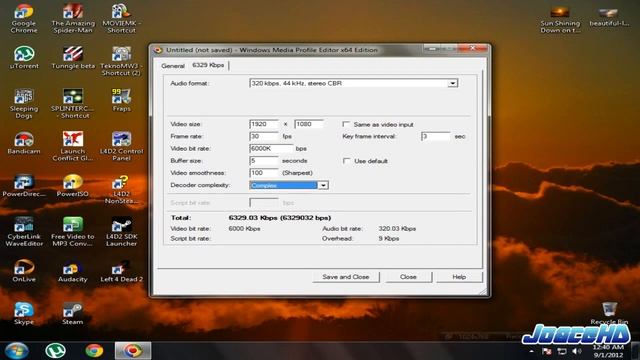Click the Video smoothness value field

point(264,173)
